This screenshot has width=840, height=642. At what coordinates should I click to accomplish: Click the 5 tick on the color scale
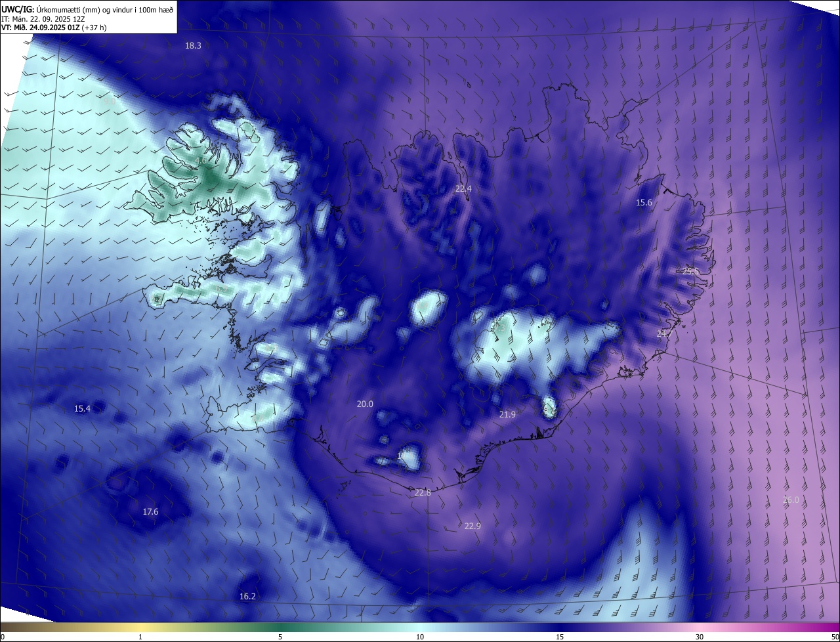[280, 637]
